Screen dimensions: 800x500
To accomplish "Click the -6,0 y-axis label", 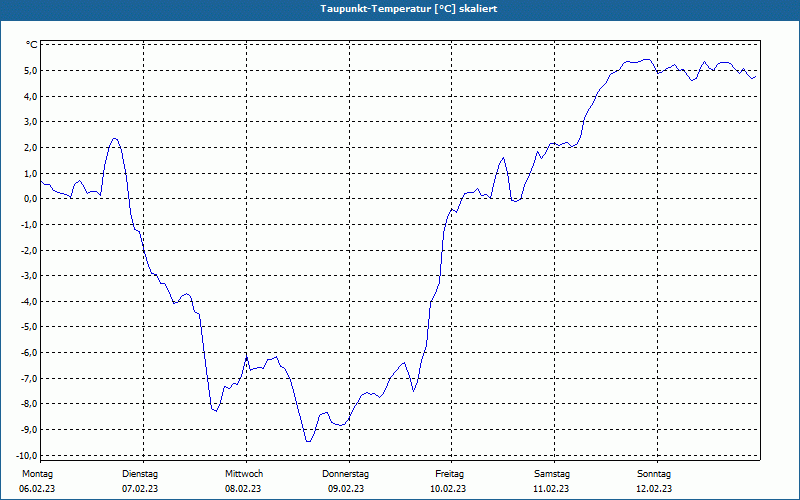I will pos(29,353).
